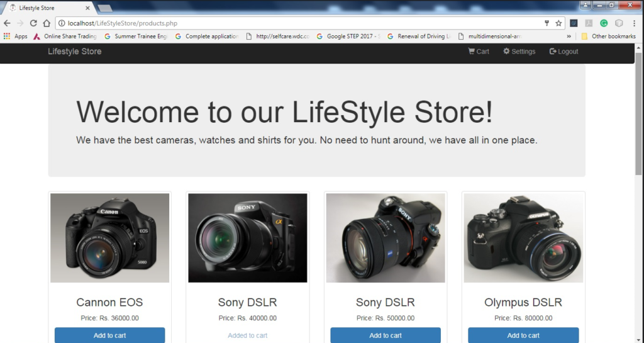The image size is (644, 343).
Task: Open the Grammarly extension icon
Action: pyautogui.click(x=604, y=23)
